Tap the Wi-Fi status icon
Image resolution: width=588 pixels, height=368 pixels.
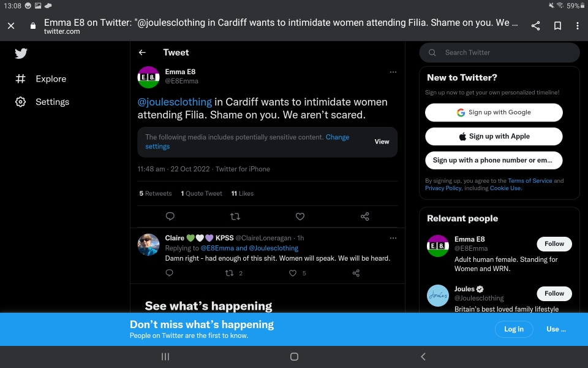click(x=560, y=6)
